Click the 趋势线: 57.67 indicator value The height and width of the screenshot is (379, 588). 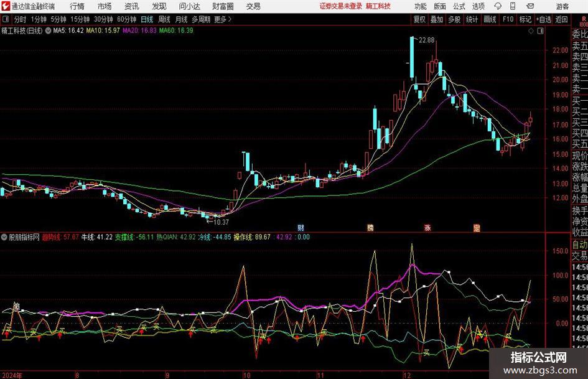(x=60, y=237)
